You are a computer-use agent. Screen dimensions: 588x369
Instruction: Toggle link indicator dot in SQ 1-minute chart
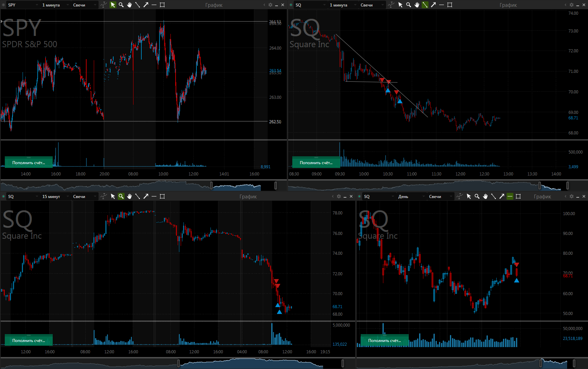click(x=291, y=5)
